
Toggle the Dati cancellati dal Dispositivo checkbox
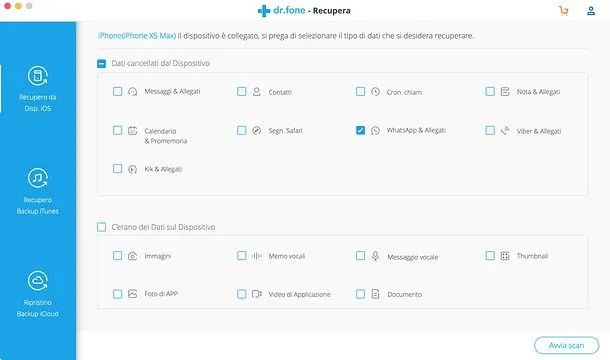coord(101,63)
